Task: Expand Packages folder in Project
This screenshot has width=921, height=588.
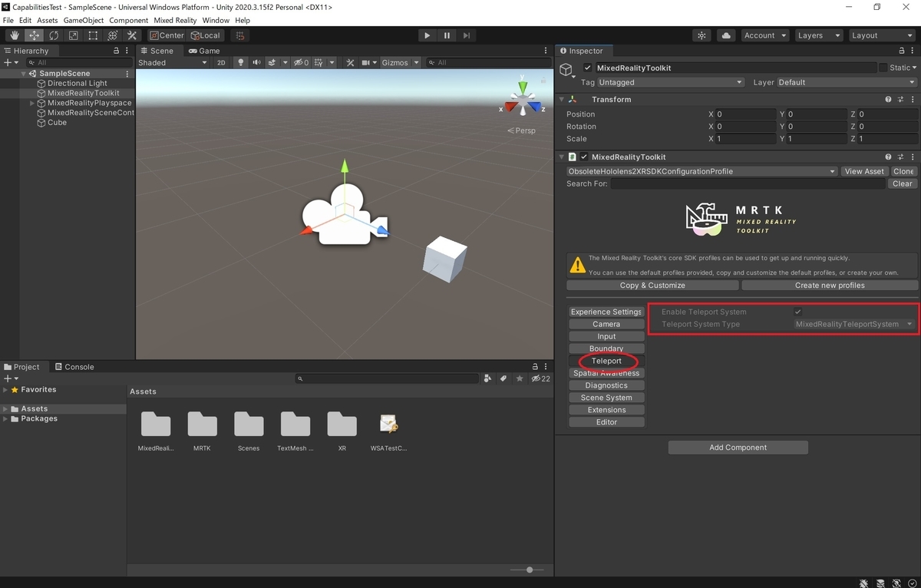Action: click(x=6, y=419)
